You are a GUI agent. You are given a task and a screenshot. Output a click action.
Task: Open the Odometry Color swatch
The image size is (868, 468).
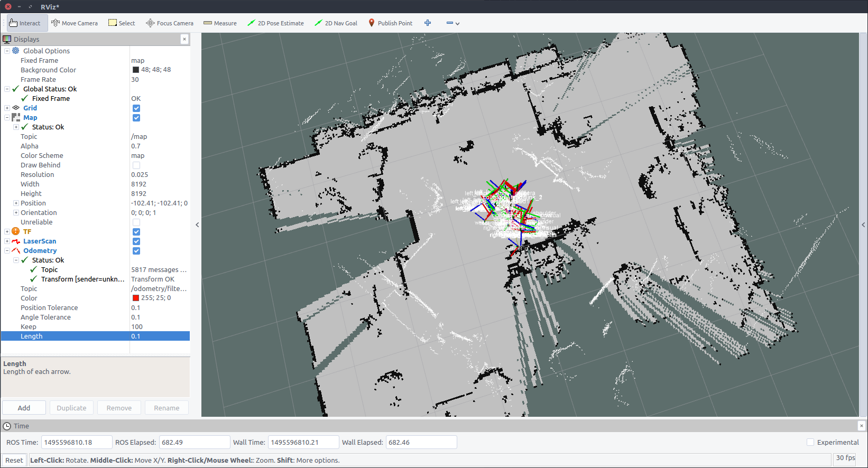pos(136,298)
